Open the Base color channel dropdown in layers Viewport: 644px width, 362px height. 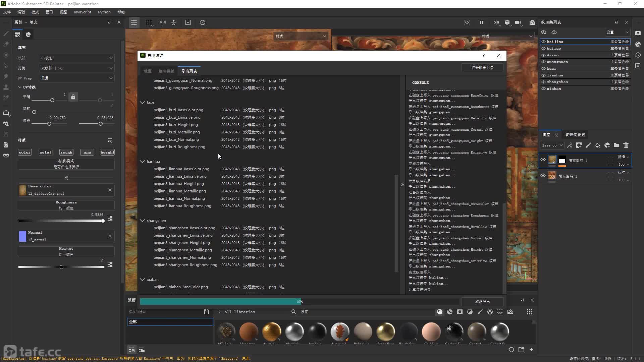pos(552,145)
